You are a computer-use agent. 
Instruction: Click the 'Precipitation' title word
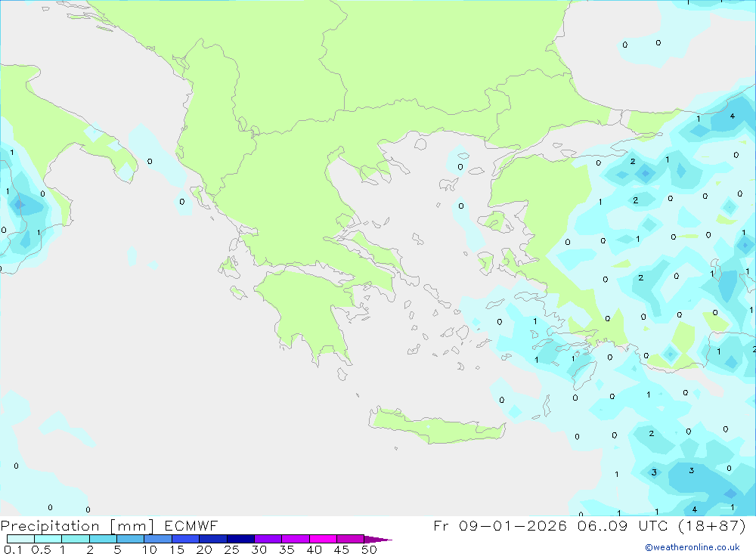coord(50,526)
